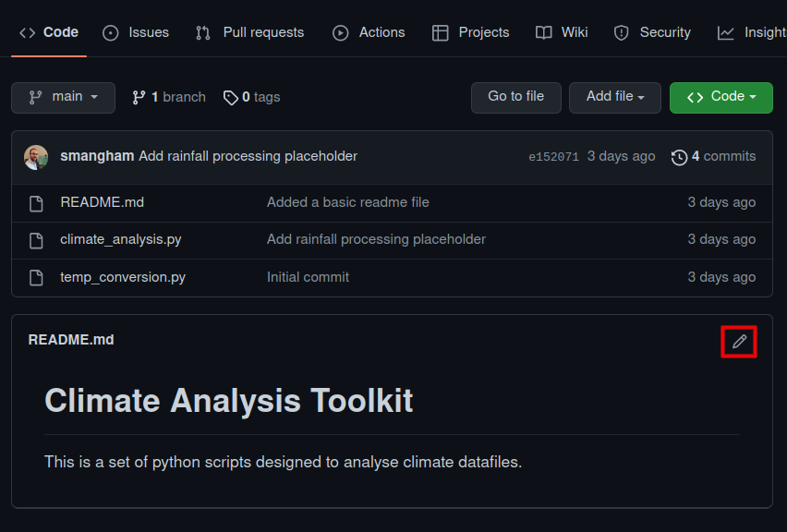This screenshot has height=532, width=787.
Task: Click the file icon beside climate_analysis.py
Action: click(34, 239)
